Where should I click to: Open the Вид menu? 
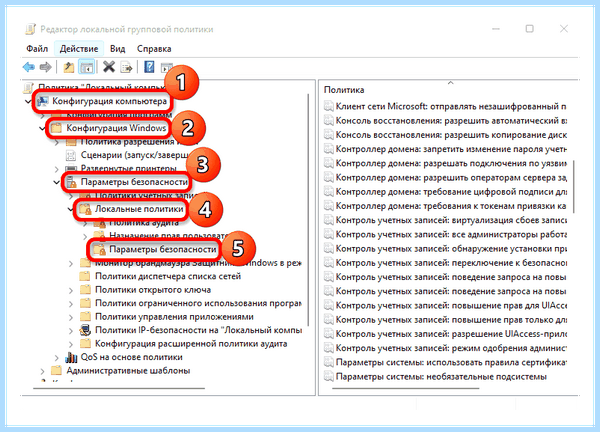point(117,49)
